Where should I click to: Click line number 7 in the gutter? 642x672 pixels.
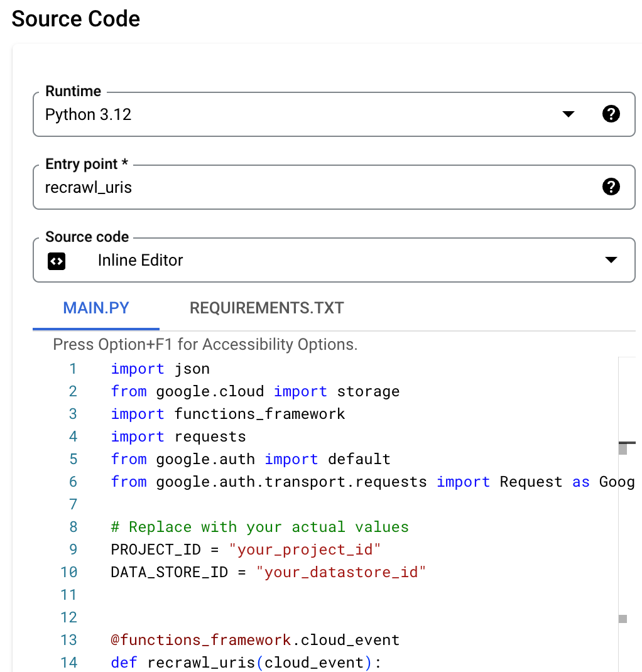coord(73,504)
